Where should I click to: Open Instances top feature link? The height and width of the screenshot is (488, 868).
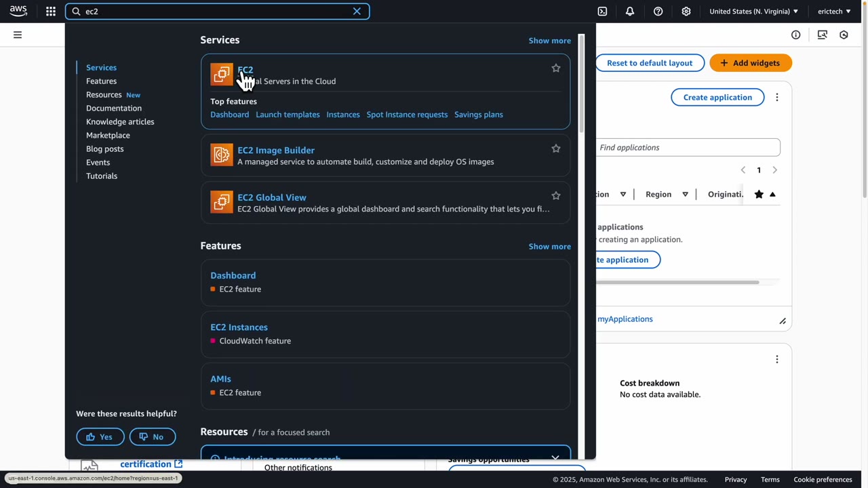tap(343, 115)
